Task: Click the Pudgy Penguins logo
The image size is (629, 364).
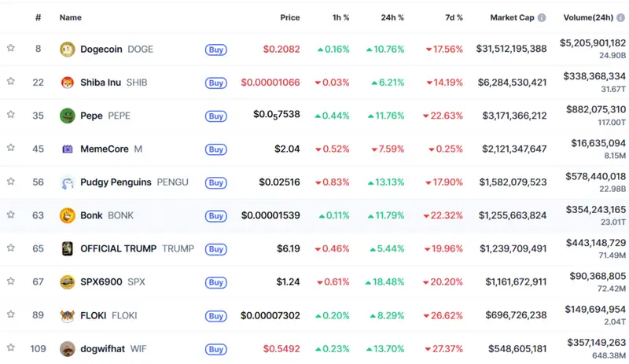Action: pyautogui.click(x=68, y=182)
